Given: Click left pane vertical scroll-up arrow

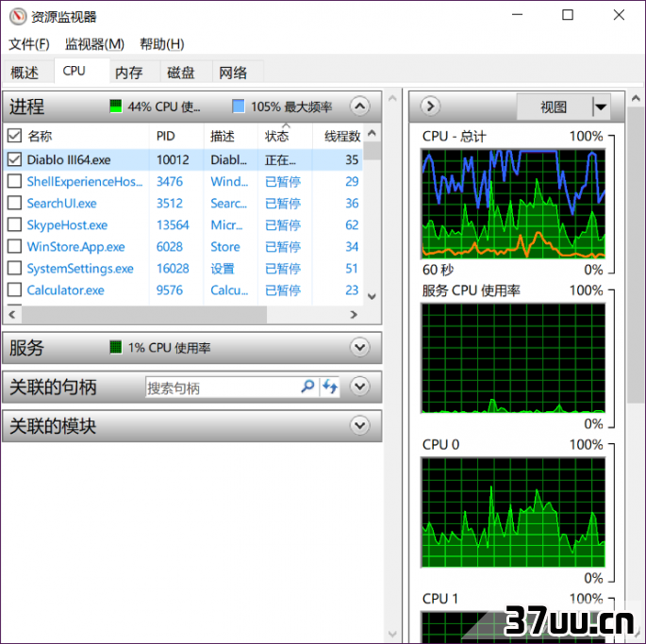Looking at the screenshot, I should coord(392,98).
